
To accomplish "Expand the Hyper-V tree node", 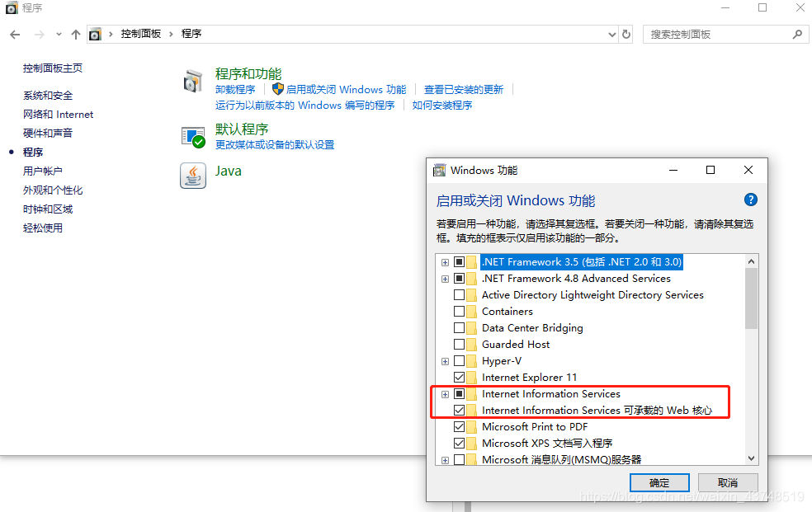I will [x=445, y=361].
